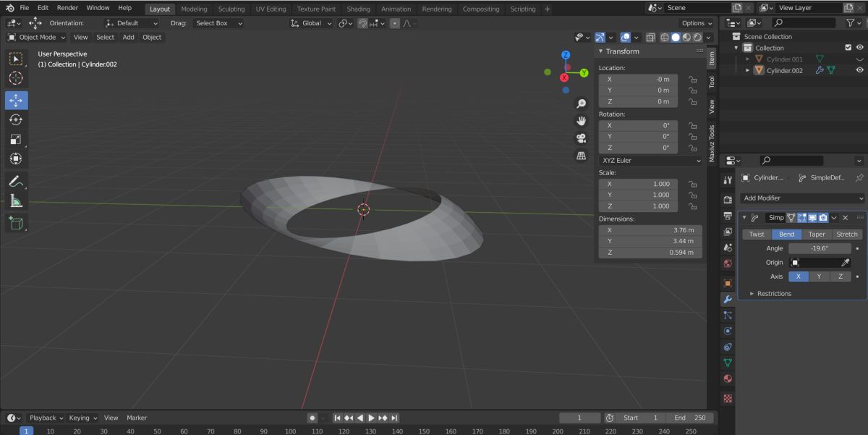
Task: Open the Options dropdown
Action: coord(697,23)
